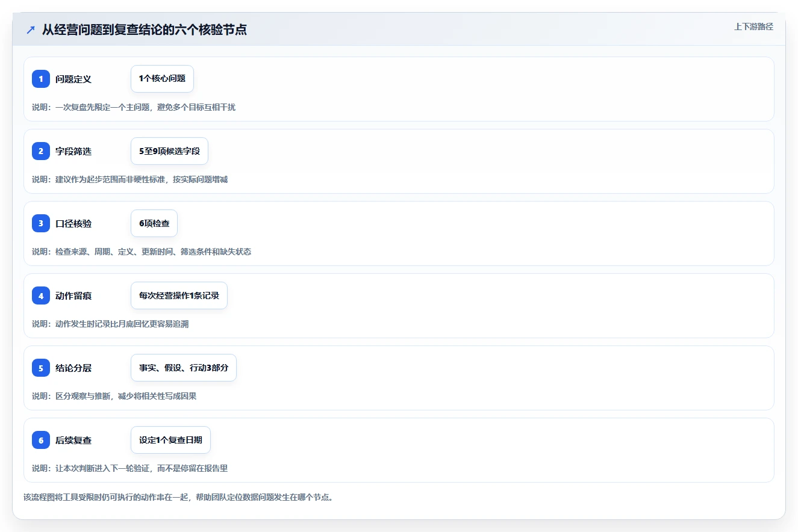Image resolution: width=798 pixels, height=532 pixels.
Task: Click the title 从经营问题到复查结论的六个核验节点
Action: tap(145, 30)
